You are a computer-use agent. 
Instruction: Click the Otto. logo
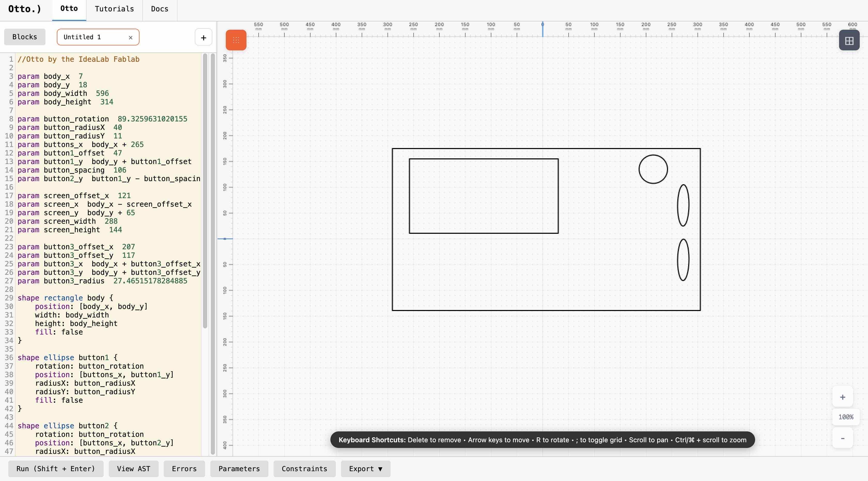tap(25, 9)
